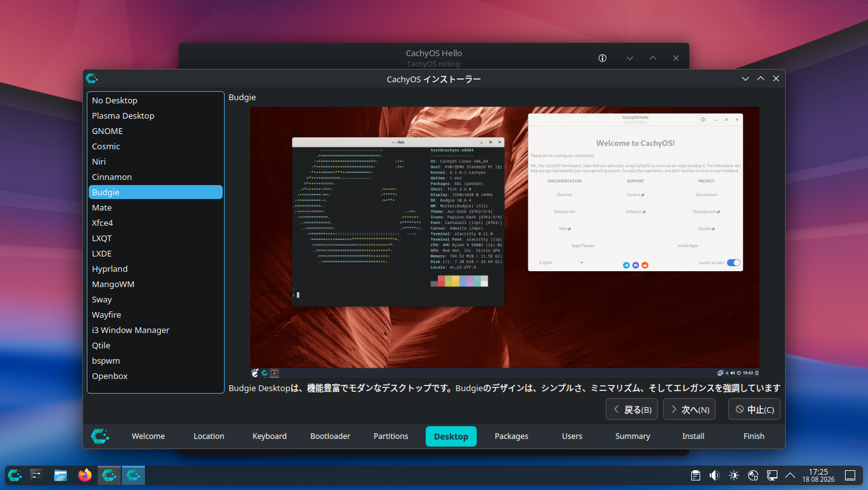Click the info icon in CachyOS Hello window
This screenshot has height=490, width=868.
pos(602,58)
